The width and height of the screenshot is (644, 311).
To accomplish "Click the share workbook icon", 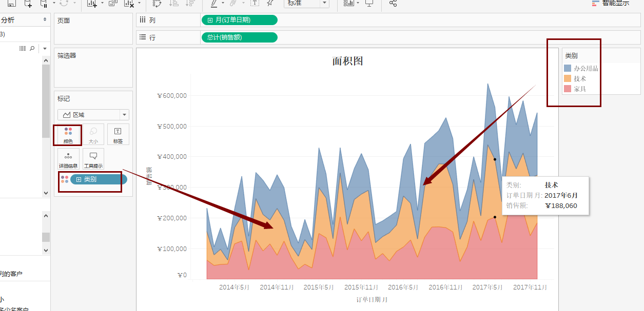I will 393,3.
